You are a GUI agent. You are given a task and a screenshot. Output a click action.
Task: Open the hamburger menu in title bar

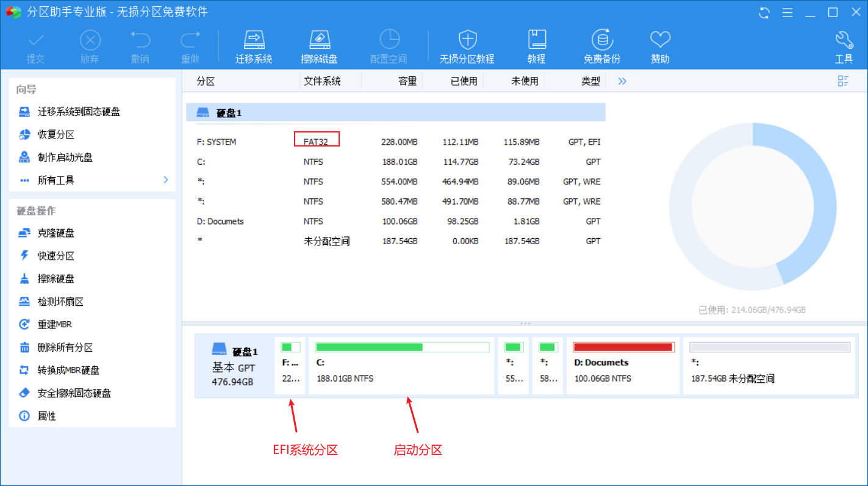tap(787, 13)
